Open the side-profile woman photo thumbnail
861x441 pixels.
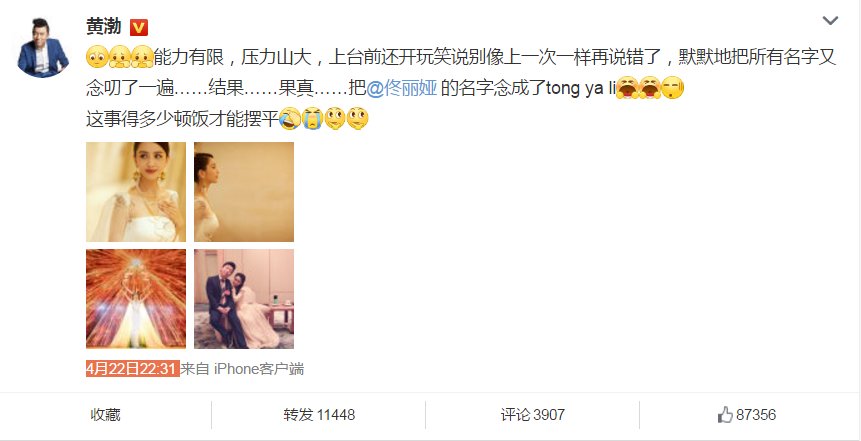(244, 192)
